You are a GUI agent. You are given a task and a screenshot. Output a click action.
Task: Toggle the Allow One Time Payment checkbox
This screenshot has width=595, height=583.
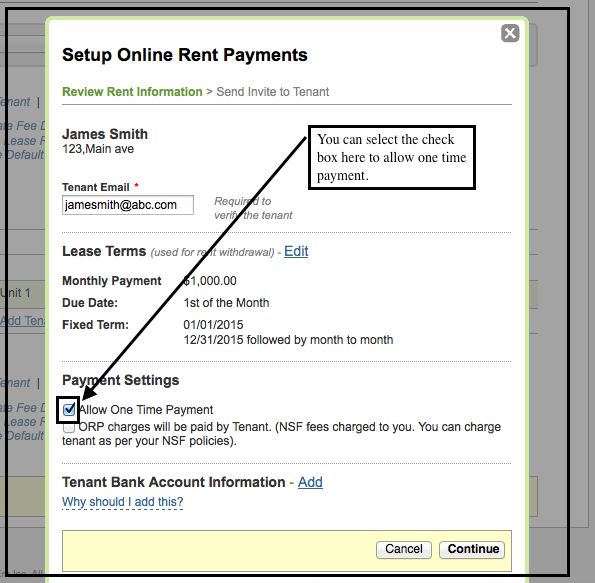[69, 410]
